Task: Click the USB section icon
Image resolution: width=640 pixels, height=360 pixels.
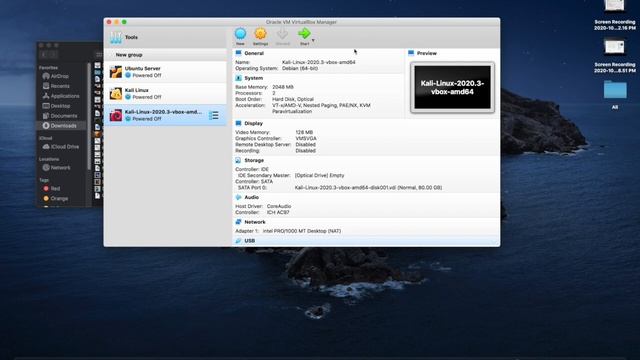Action: 238,241
